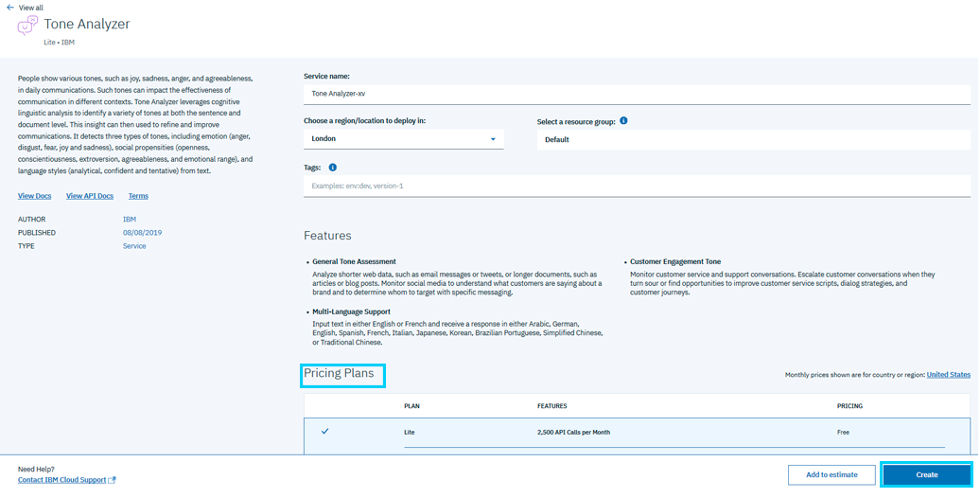Screen dimensions: 980x498
Task: Click the Features heading
Action: [x=327, y=236]
